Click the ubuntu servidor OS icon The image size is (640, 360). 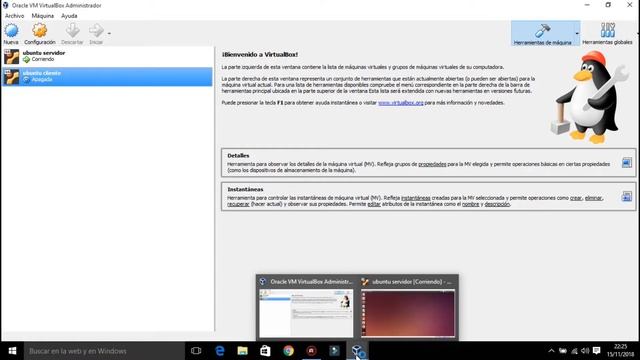click(11, 56)
